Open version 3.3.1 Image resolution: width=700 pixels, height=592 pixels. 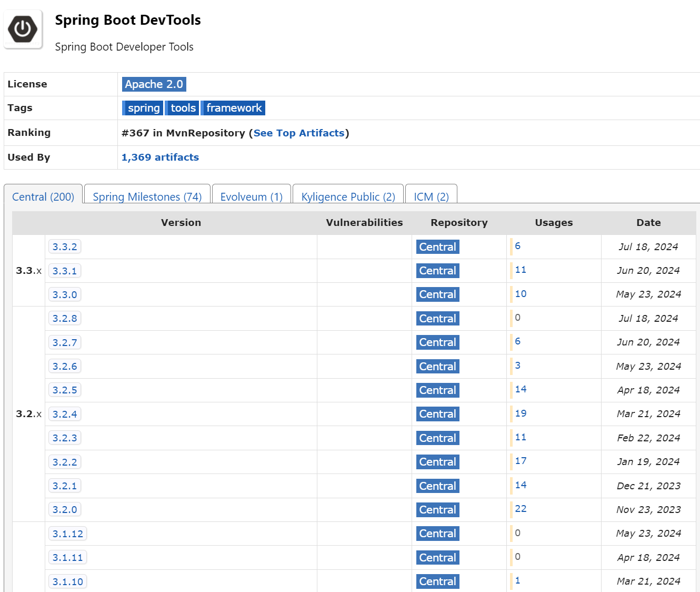tap(65, 271)
